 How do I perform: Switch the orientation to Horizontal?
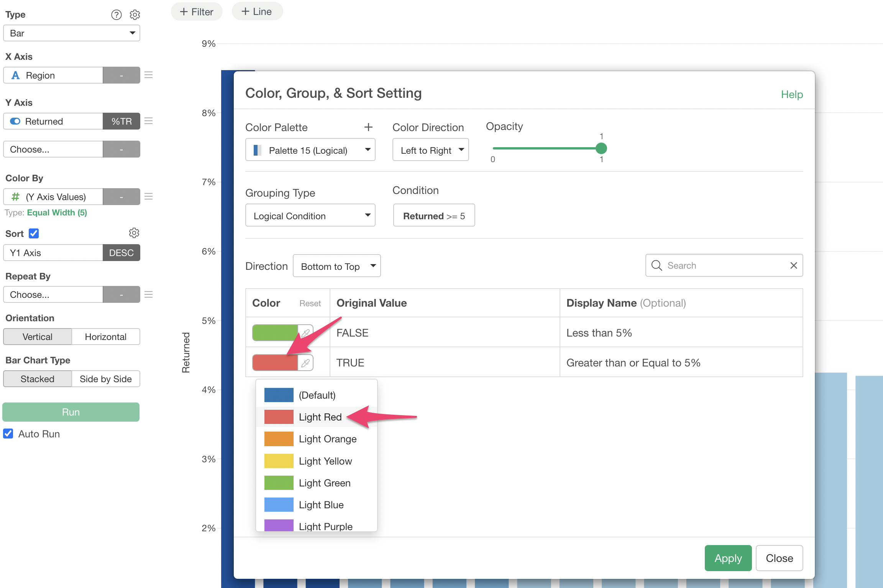pos(105,337)
